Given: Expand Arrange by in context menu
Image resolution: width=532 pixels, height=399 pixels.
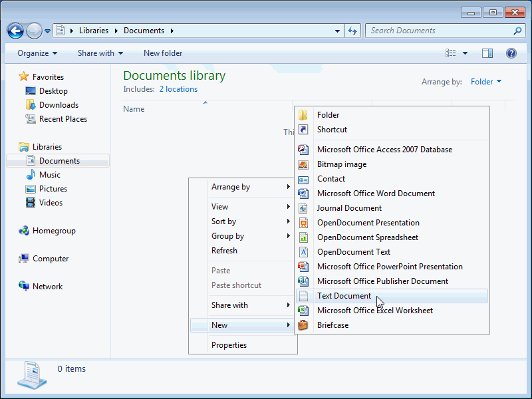Looking at the screenshot, I should [242, 187].
